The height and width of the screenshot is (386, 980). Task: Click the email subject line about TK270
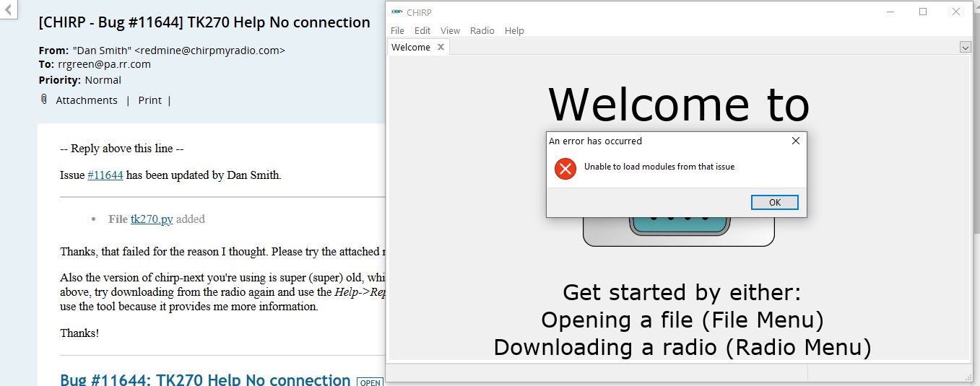pos(204,22)
